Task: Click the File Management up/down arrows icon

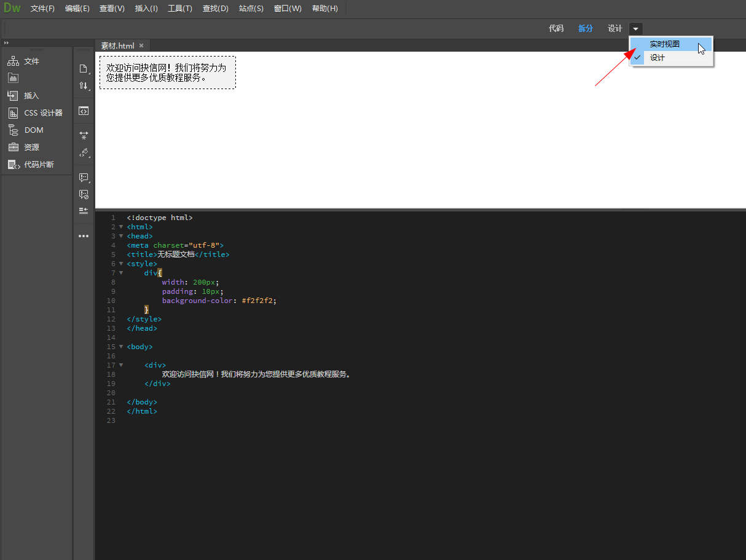Action: click(x=84, y=86)
